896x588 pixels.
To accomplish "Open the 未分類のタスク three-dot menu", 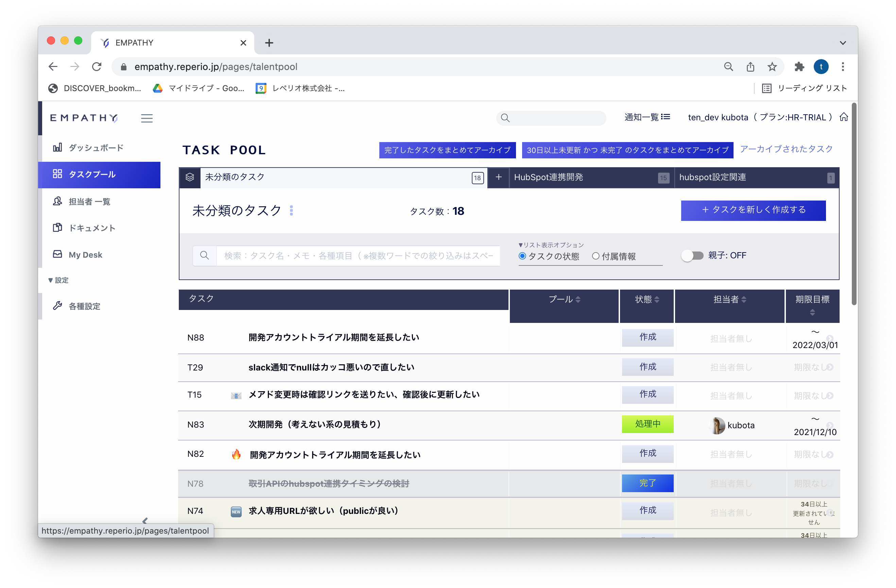I will 291,210.
